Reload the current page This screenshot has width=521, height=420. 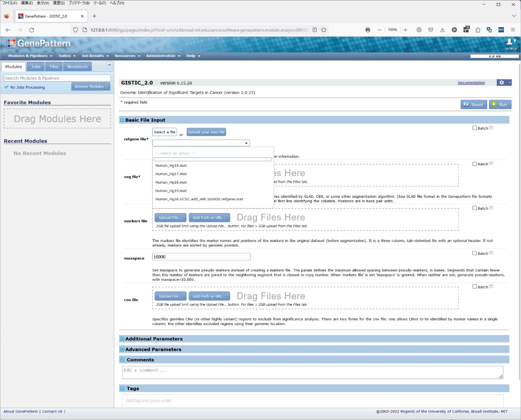point(32,30)
